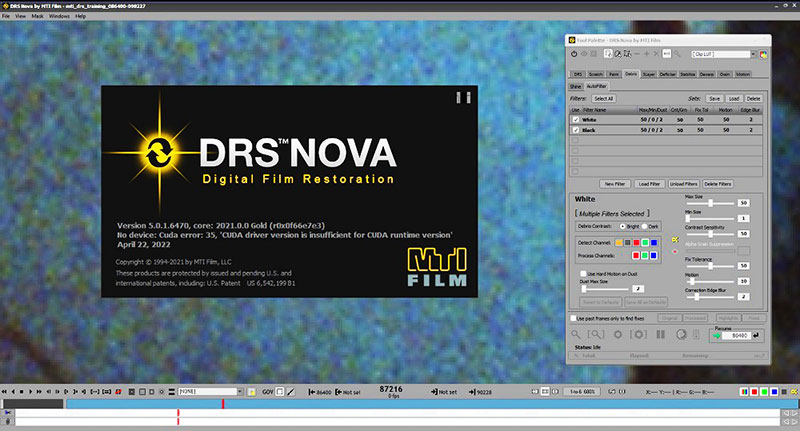Click the fast rewind button in transport bar
This screenshot has height=431, width=800.
[x=4, y=392]
